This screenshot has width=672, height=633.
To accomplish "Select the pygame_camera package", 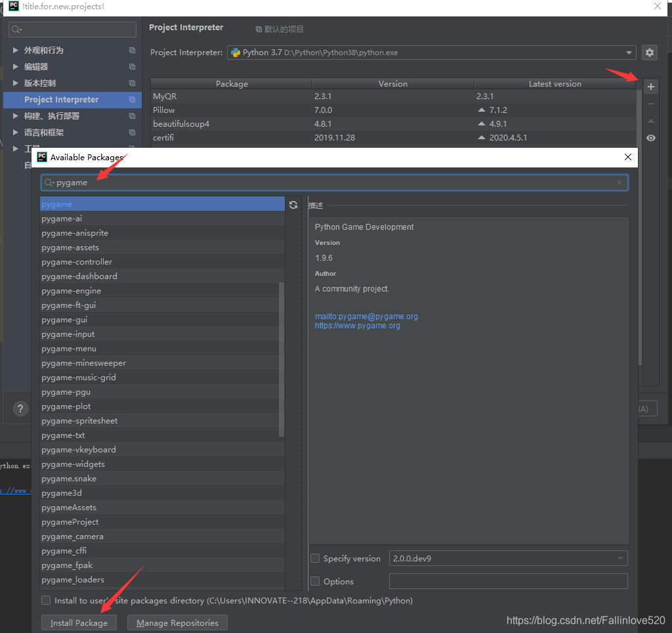I will pyautogui.click(x=163, y=536).
